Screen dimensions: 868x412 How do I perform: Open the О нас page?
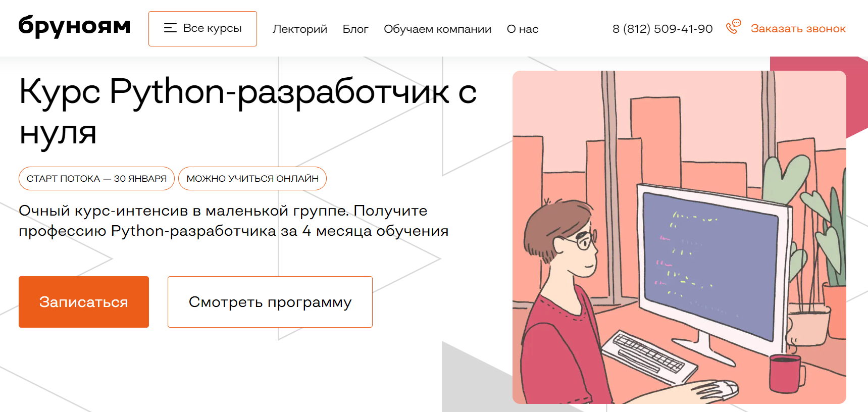523,29
